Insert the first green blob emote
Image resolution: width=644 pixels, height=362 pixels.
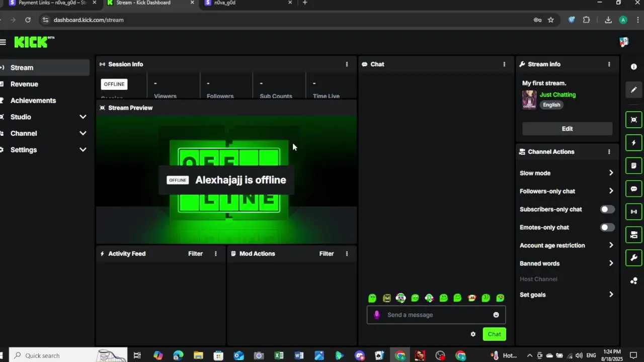[x=372, y=298]
